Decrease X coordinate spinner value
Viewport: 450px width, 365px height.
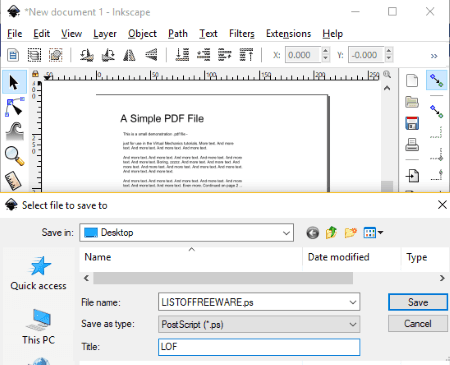tap(326, 59)
